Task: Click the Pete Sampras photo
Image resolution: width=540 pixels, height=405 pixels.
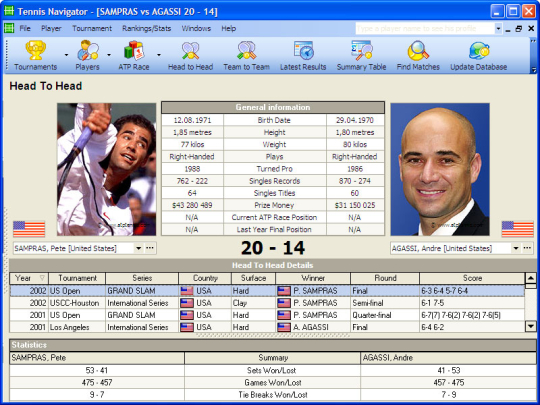Action: click(x=106, y=169)
